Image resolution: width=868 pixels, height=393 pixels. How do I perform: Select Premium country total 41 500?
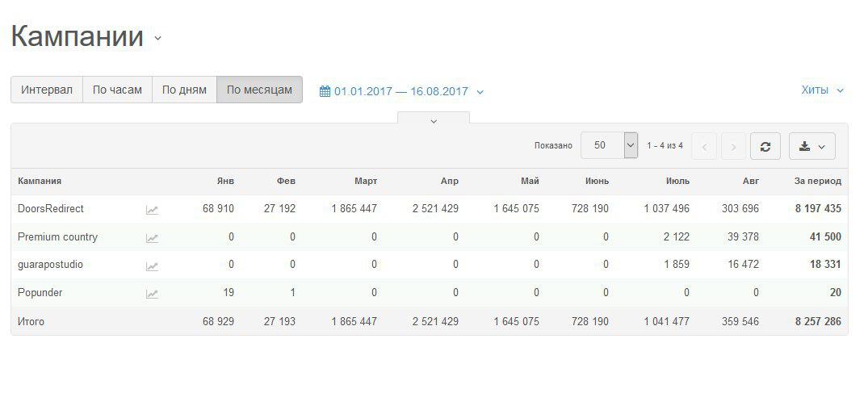[x=825, y=237]
